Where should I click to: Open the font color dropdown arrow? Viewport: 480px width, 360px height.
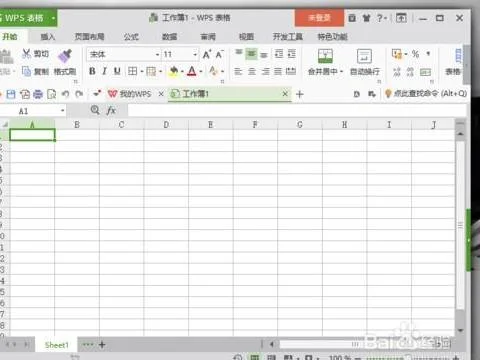(x=201, y=71)
